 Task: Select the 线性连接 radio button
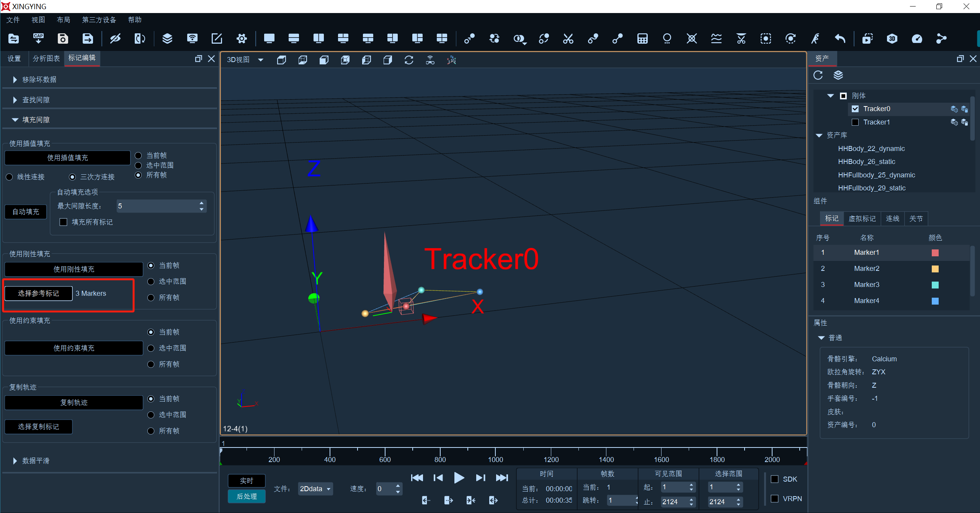tap(10, 177)
